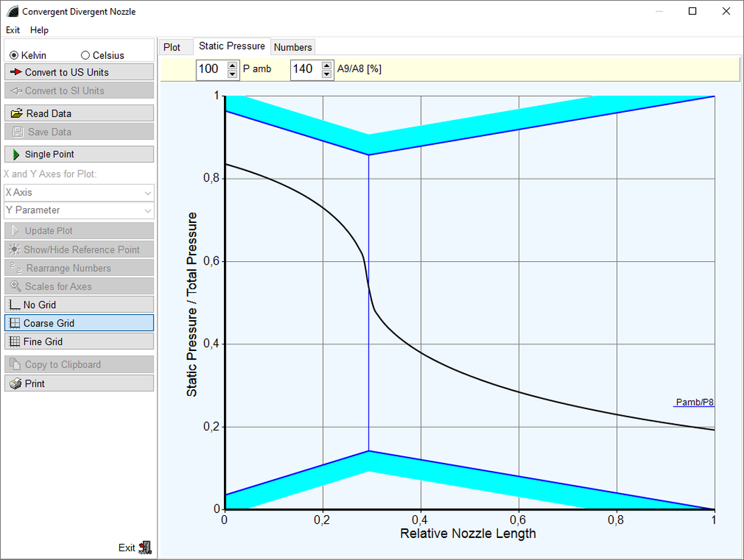Click the P amb input field
744x560 pixels.
coord(210,69)
